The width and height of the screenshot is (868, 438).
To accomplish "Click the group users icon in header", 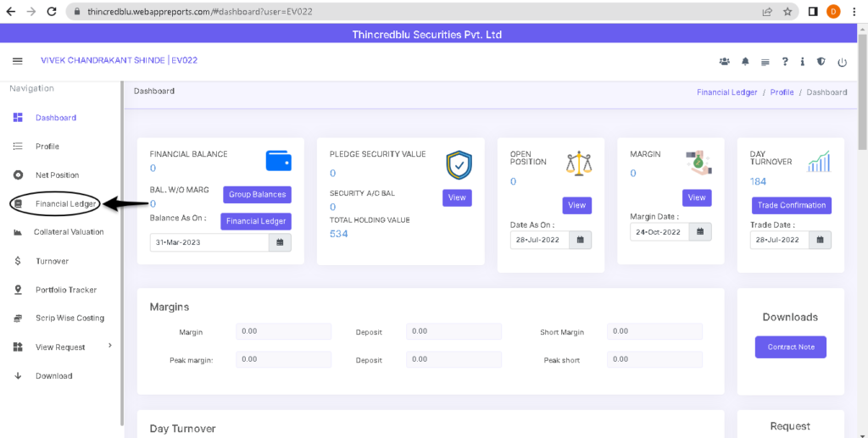I will click(x=724, y=61).
